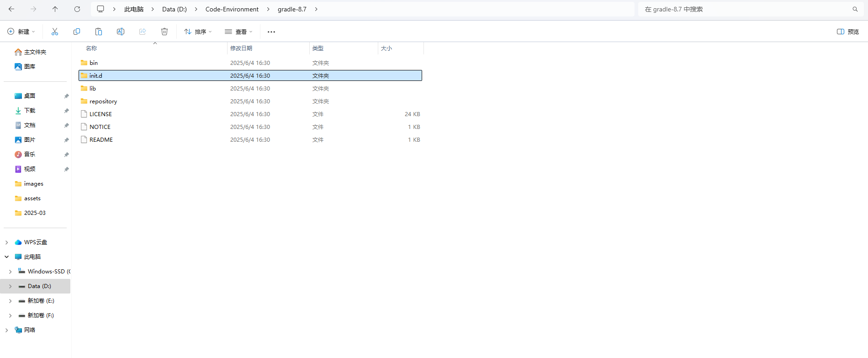This screenshot has height=358, width=868.
Task: Click Code-Environment in the breadcrumb path
Action: click(232, 9)
